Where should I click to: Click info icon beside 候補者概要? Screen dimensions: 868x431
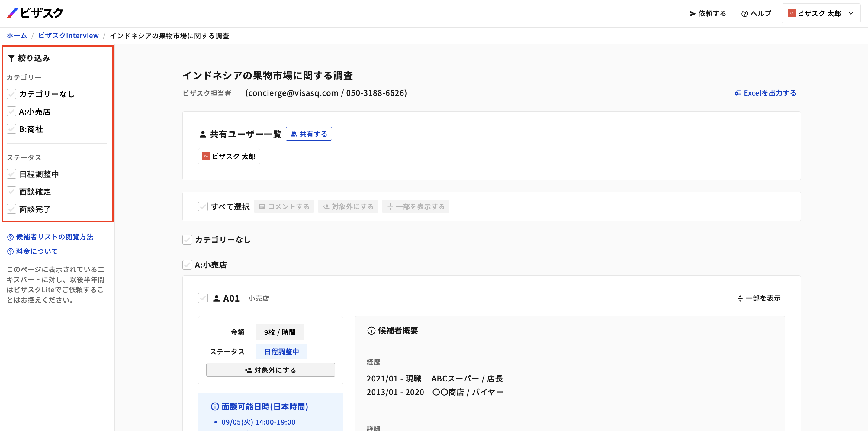click(x=371, y=330)
